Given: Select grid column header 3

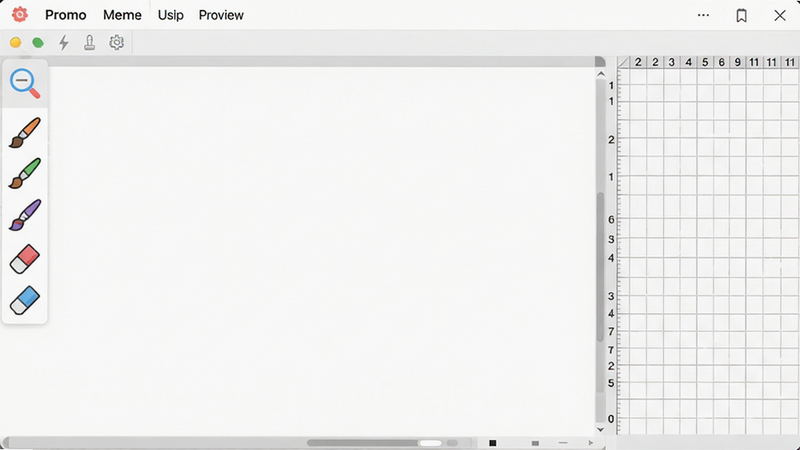Looking at the screenshot, I should click(671, 62).
